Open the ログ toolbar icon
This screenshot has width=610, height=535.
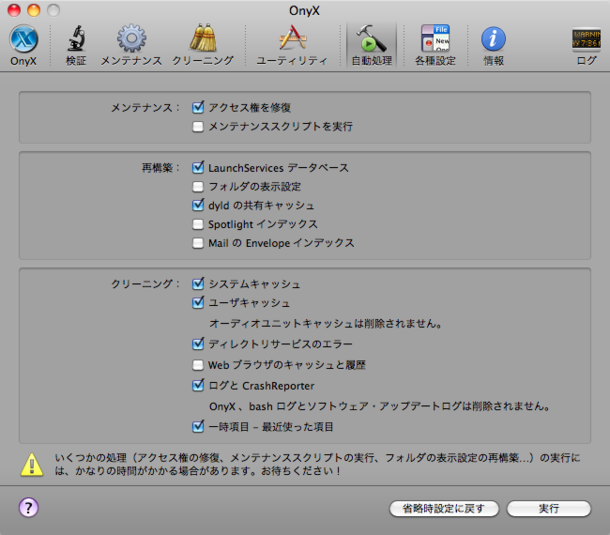click(x=586, y=45)
